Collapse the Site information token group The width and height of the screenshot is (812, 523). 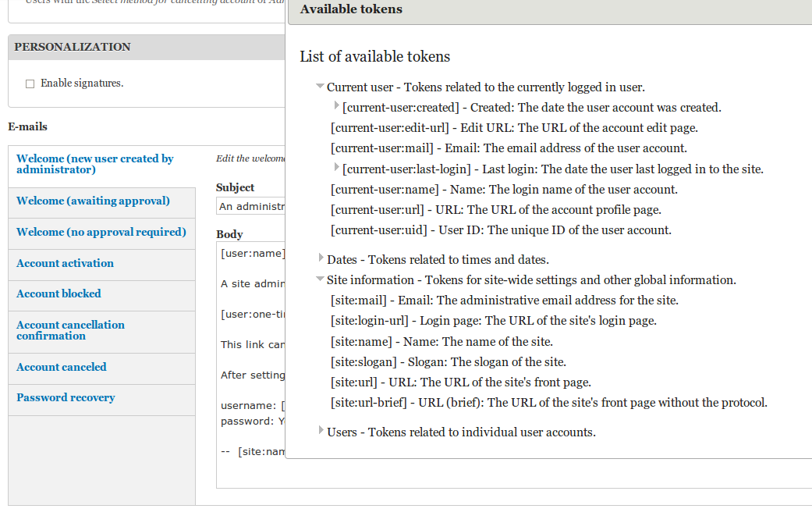click(x=320, y=279)
